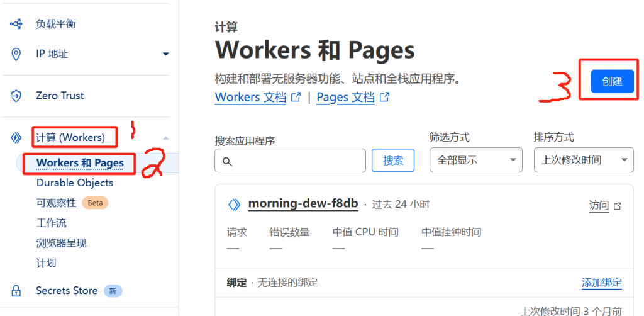644x316 pixels.
Task: Collapse the 计算 (Workers) section arrow
Action: click(165, 138)
